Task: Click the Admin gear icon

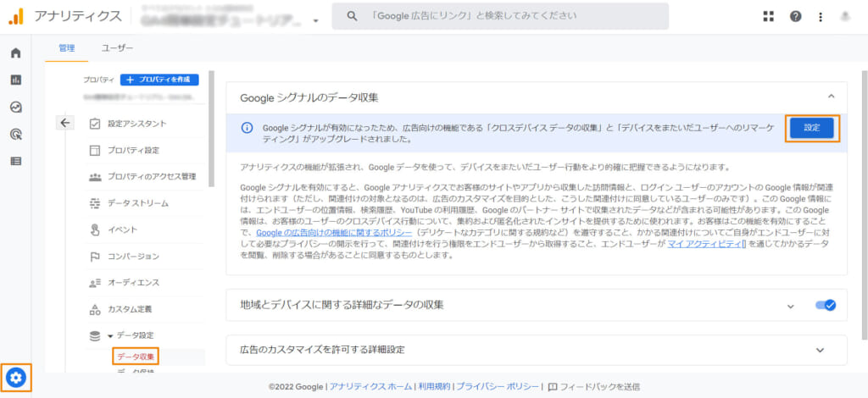Action: (x=16, y=378)
